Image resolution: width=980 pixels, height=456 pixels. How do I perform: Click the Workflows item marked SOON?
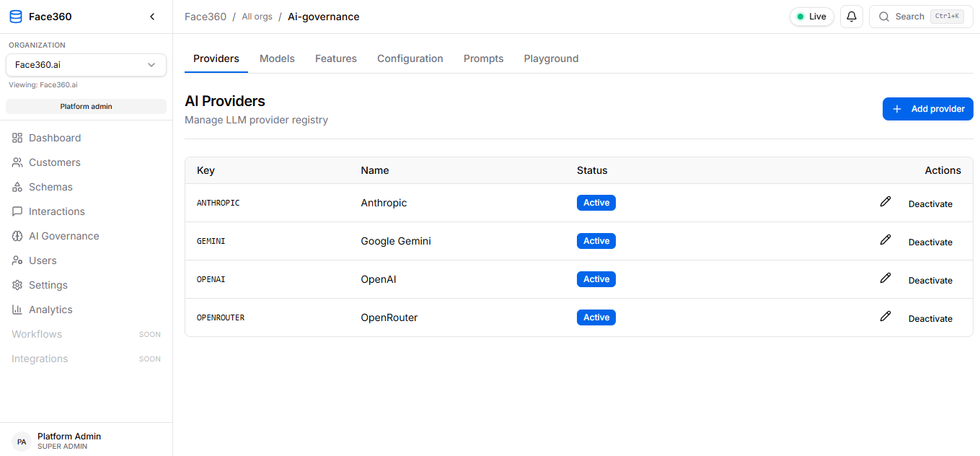(86, 334)
